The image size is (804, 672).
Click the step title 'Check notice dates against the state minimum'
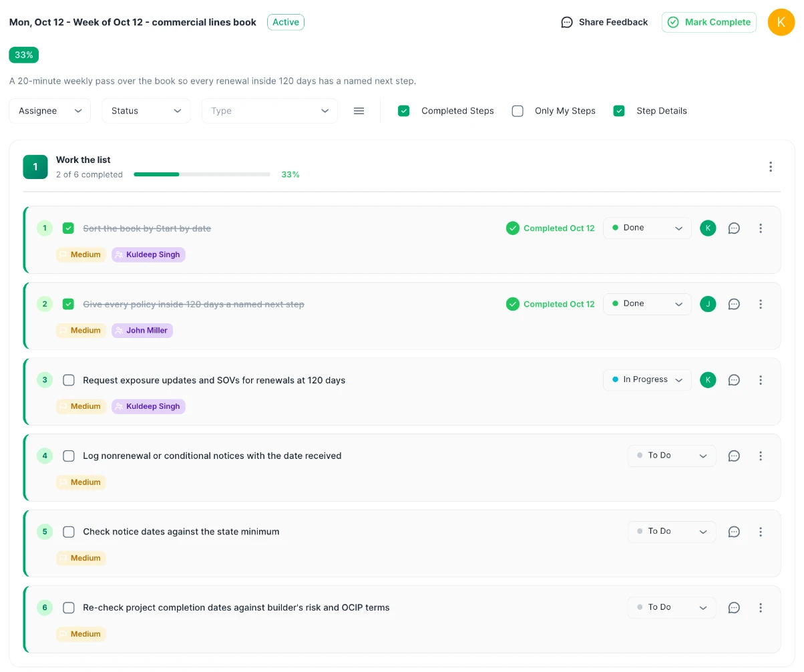pos(181,532)
